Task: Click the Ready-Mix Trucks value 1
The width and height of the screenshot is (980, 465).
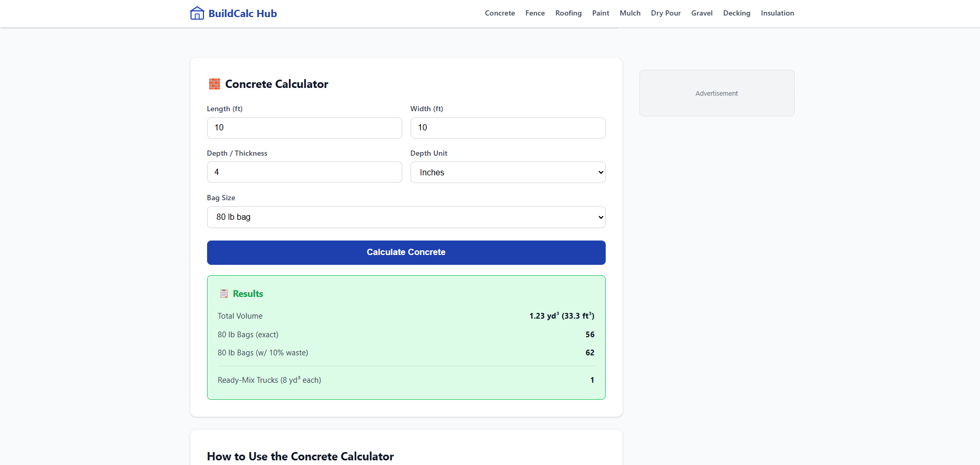Action: pyautogui.click(x=592, y=380)
